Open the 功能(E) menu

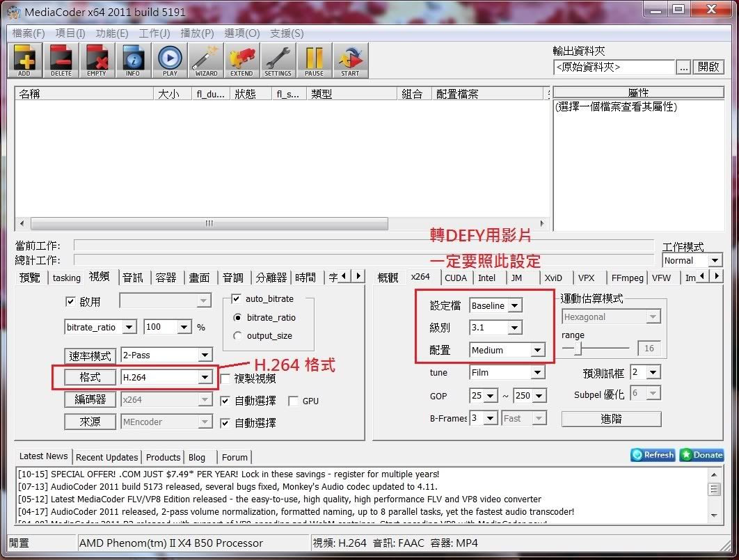[112, 33]
